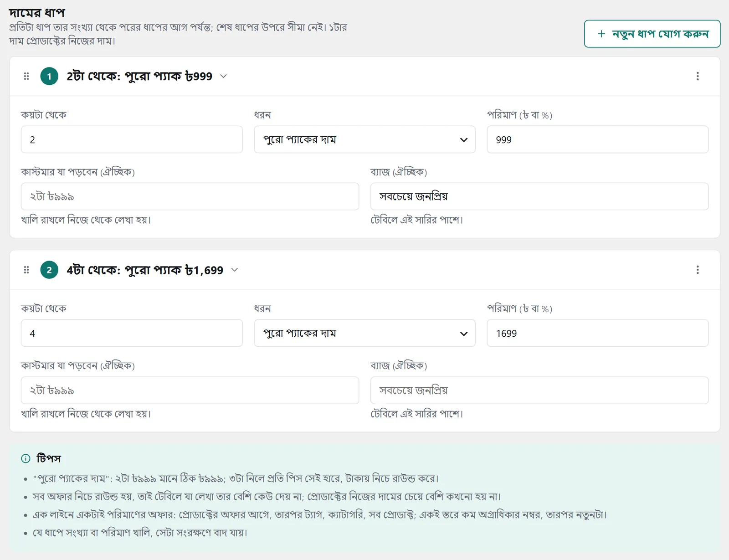Viewport: 729px width, 560px height.
Task: Click the green number 1 tier badge
Action: pyautogui.click(x=49, y=76)
